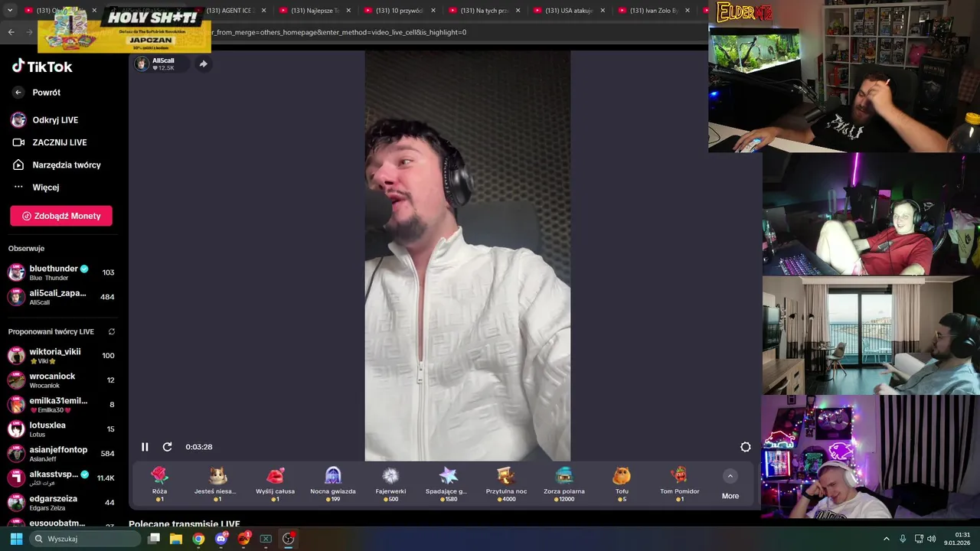Click the tray microphone icon
Viewport: 980px width, 551px height.
(903, 539)
